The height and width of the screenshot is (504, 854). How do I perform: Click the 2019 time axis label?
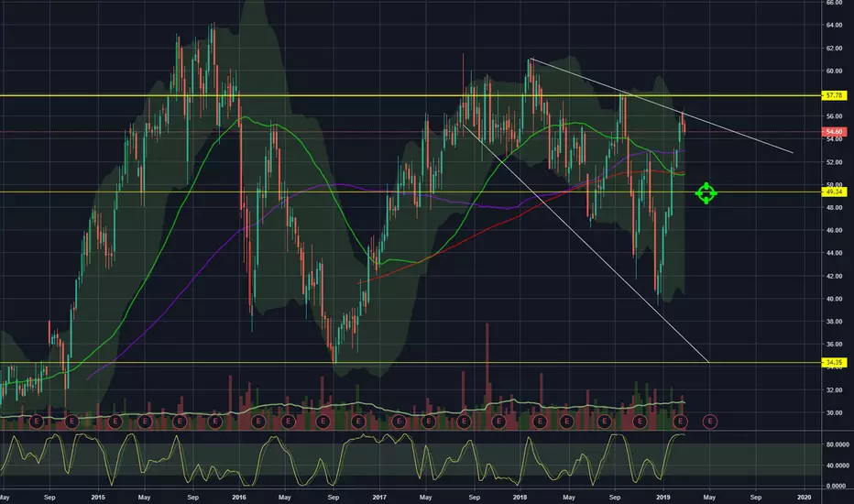[x=662, y=498]
